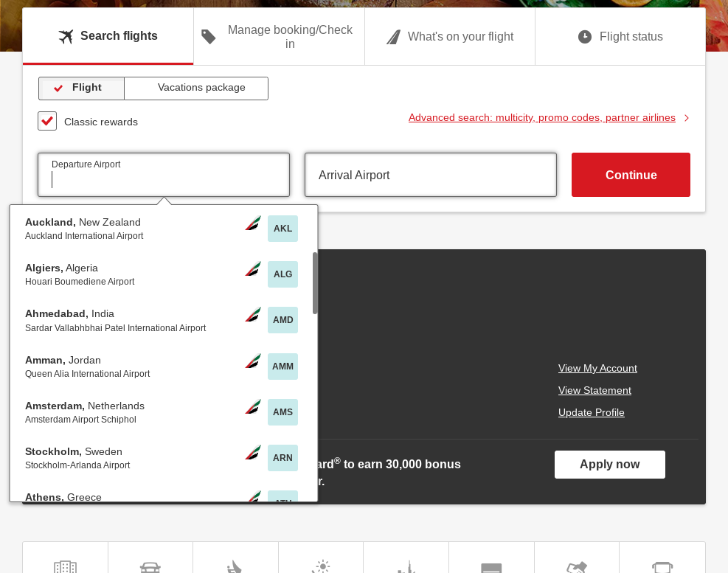Focus the Departure Airport field
Screen dimensions: 728x573
[164, 175]
